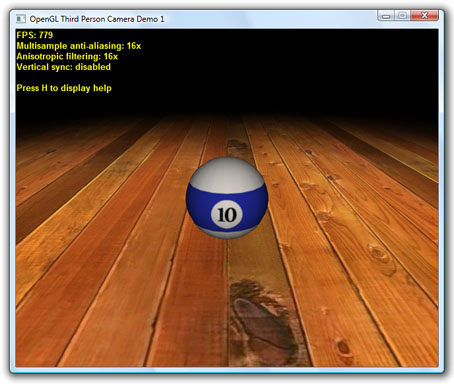Click the 'Press H to display help' text
The image size is (454, 384).
point(64,88)
